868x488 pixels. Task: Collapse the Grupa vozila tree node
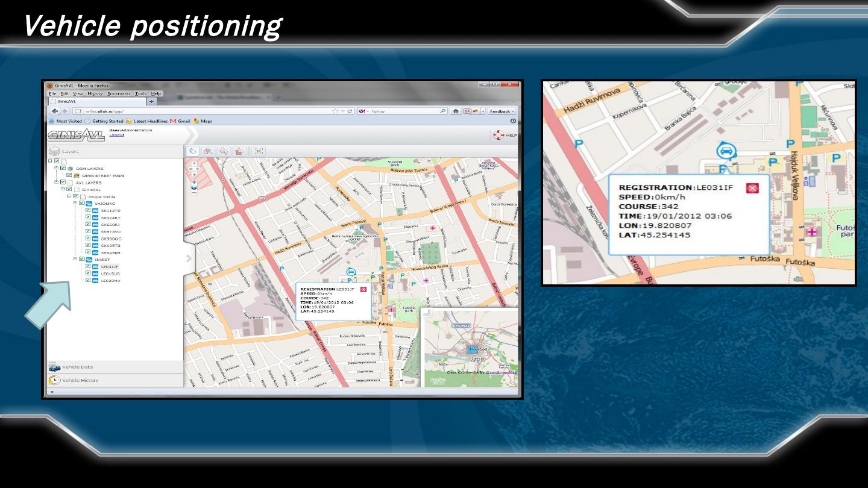coord(69,196)
